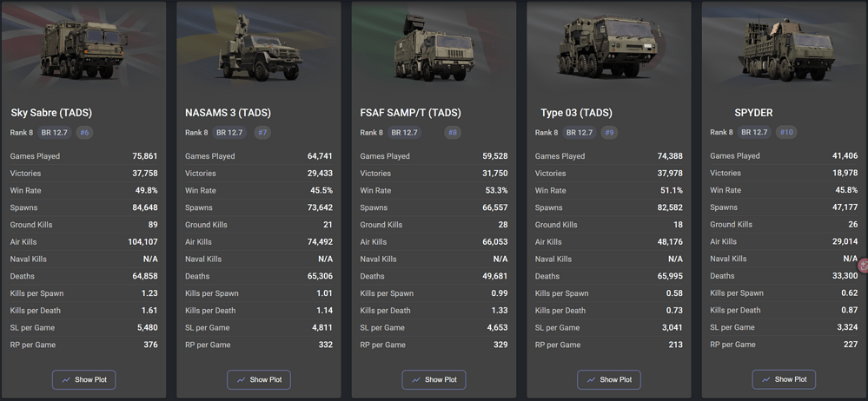The height and width of the screenshot is (401, 868).
Task: Click the BR 12.7 badge on FSAF SAMP/T
Action: 404,133
